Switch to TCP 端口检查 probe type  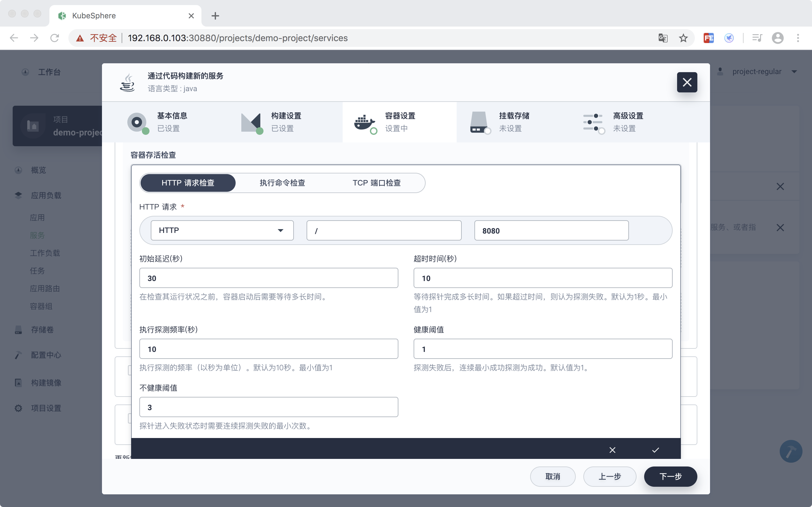coord(377,183)
